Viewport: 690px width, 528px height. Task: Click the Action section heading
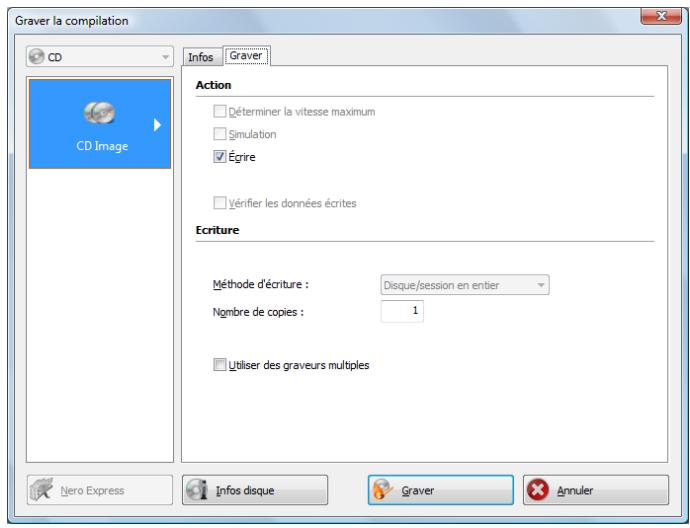(213, 85)
